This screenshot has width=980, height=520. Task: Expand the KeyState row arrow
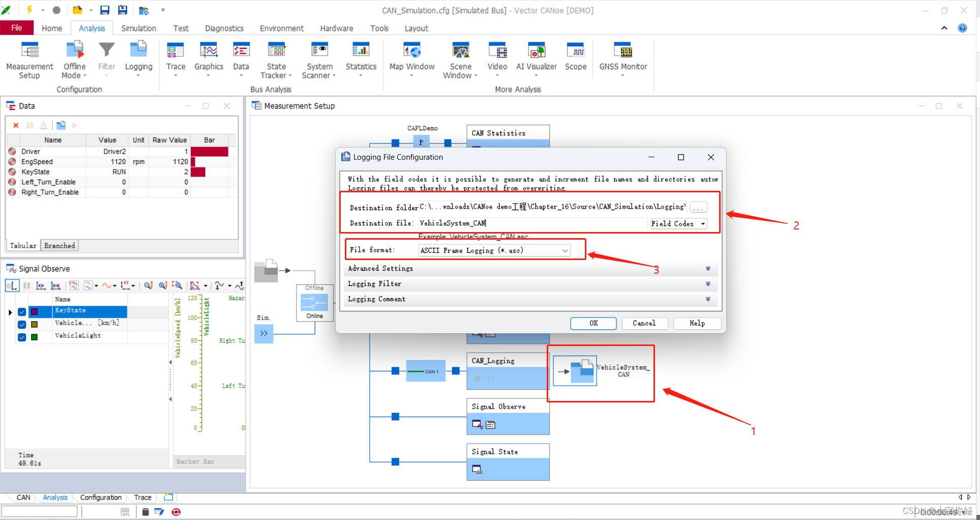10,312
